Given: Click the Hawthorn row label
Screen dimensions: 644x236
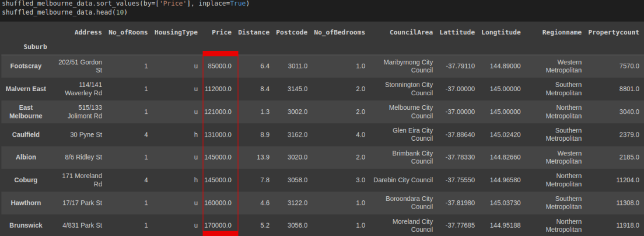Looking at the screenshot, I should (x=26, y=203).
